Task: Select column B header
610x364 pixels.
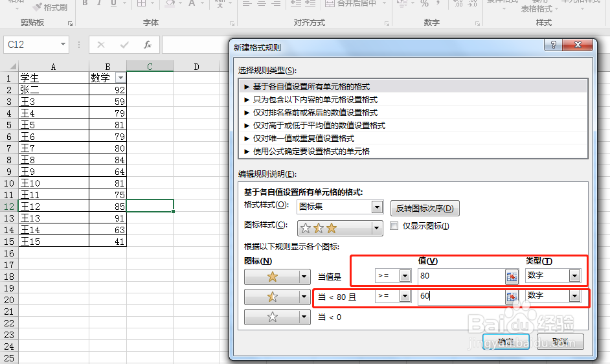Action: (107, 67)
